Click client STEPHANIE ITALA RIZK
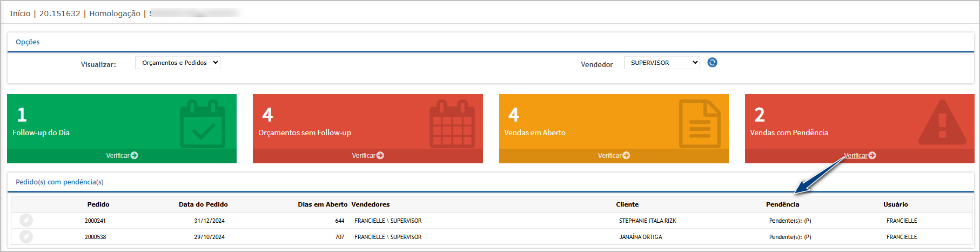The width and height of the screenshot is (980, 252). pyautogui.click(x=648, y=221)
